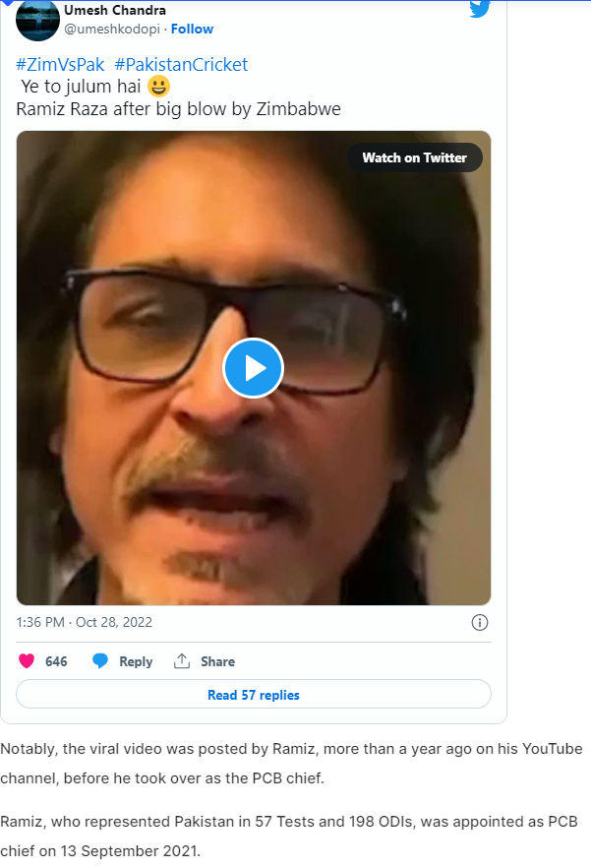Click the tweet text about Ramiz Raza
This screenshot has height=868, width=591.
coord(178,108)
